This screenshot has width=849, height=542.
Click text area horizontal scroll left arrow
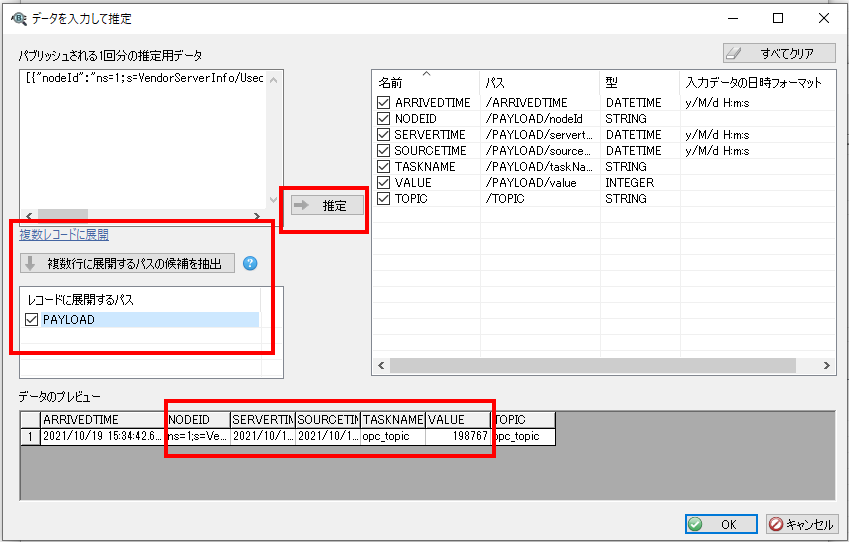pyautogui.click(x=29, y=216)
